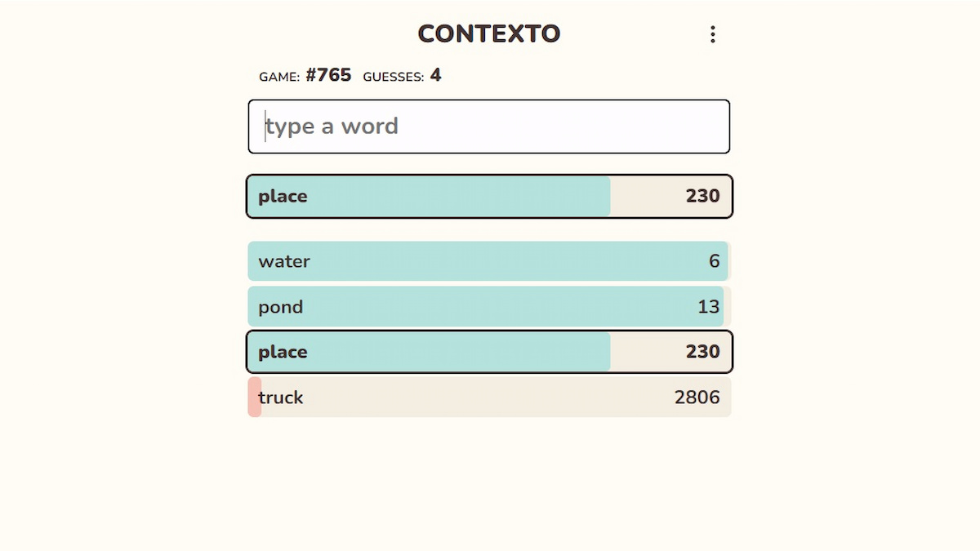980x551 pixels.
Task: Click the word "truck" in the guess list
Action: point(281,398)
